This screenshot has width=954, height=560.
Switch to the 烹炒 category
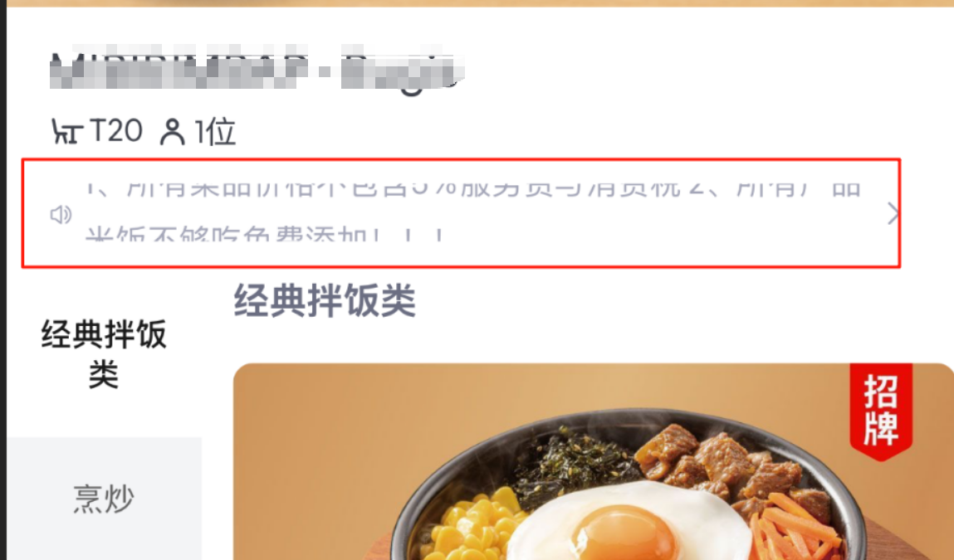pos(104,499)
